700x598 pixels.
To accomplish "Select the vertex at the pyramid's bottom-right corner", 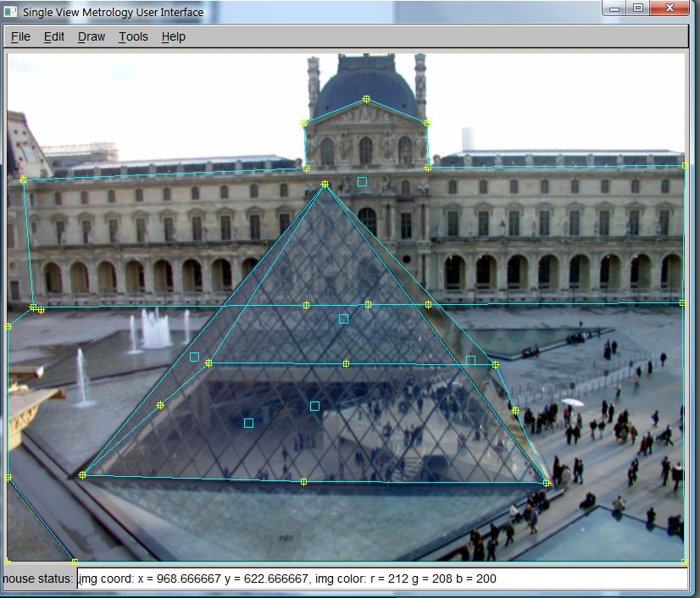I will [547, 483].
